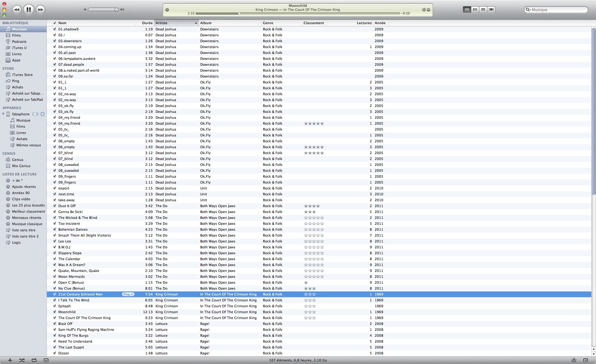This screenshot has height=364, width=596.
Task: Toggle repeat mode in bottom bar
Action: pyautogui.click(x=34, y=360)
